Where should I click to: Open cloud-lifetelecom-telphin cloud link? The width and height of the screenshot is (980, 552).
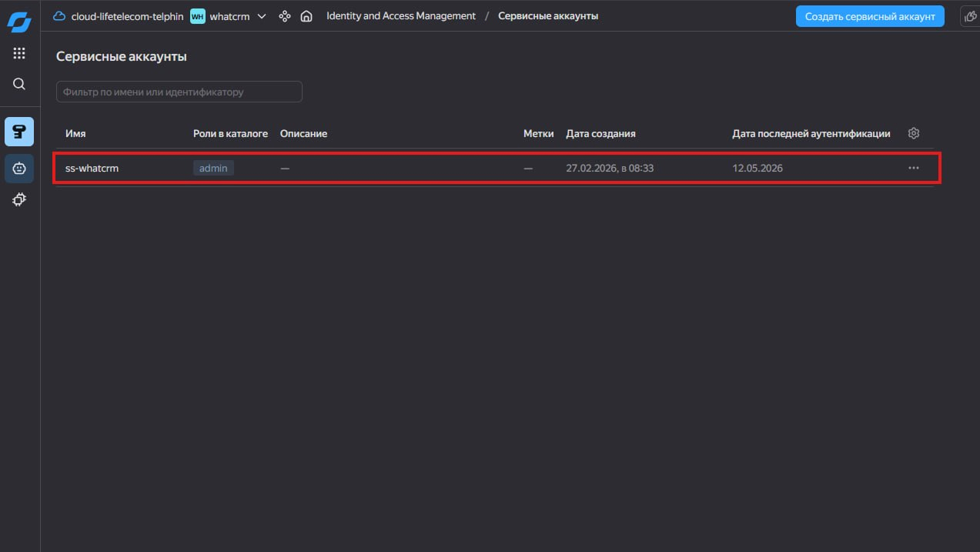click(x=127, y=16)
